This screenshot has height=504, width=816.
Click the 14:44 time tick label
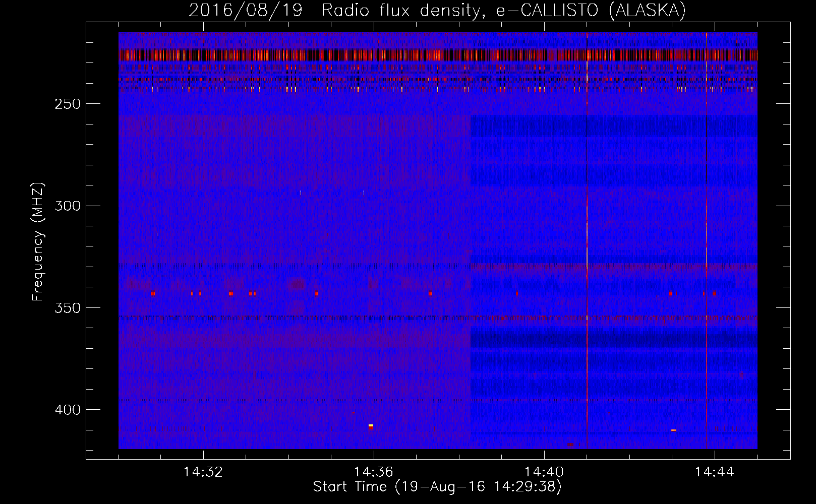(x=715, y=472)
